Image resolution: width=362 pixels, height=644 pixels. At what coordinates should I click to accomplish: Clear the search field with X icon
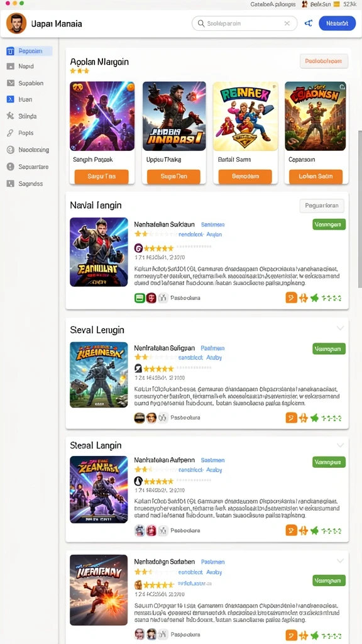287,23
